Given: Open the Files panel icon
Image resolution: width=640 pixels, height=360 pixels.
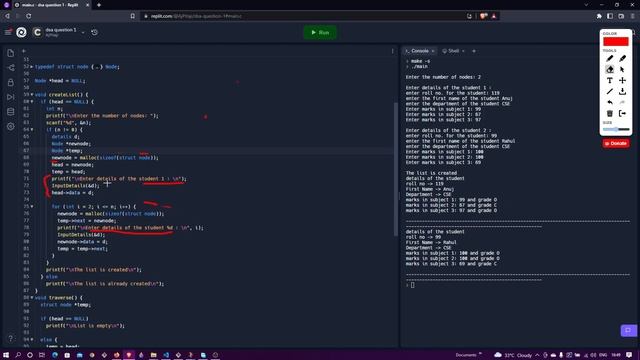Looking at the screenshot, I should tap(11, 53).
